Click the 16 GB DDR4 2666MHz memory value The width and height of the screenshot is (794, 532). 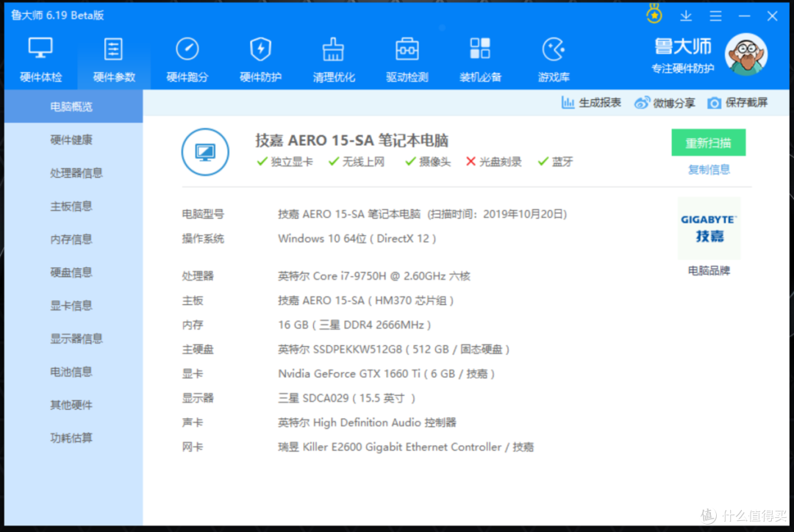[354, 325]
